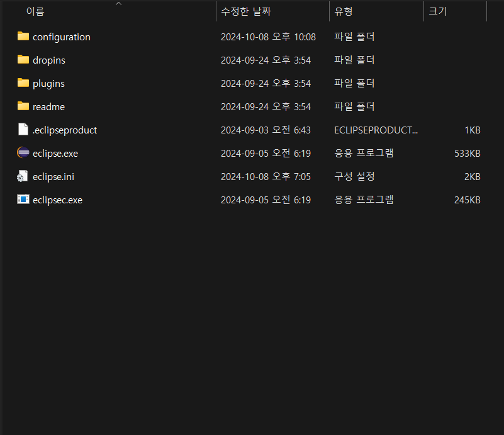Click the 파일 폴더 type of readme

pos(354,107)
